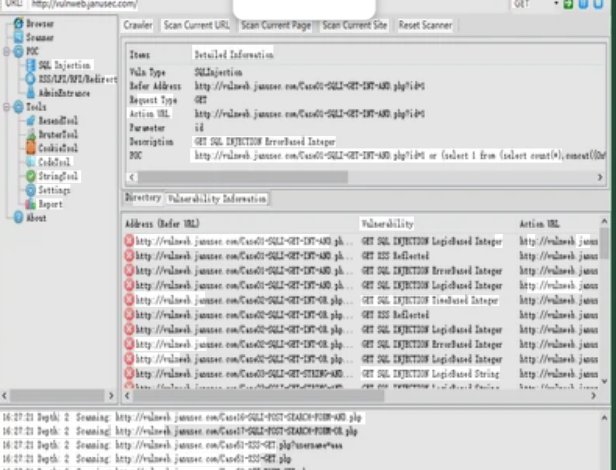Sort by Action URL column header
This screenshot has height=470, width=616.
(539, 224)
